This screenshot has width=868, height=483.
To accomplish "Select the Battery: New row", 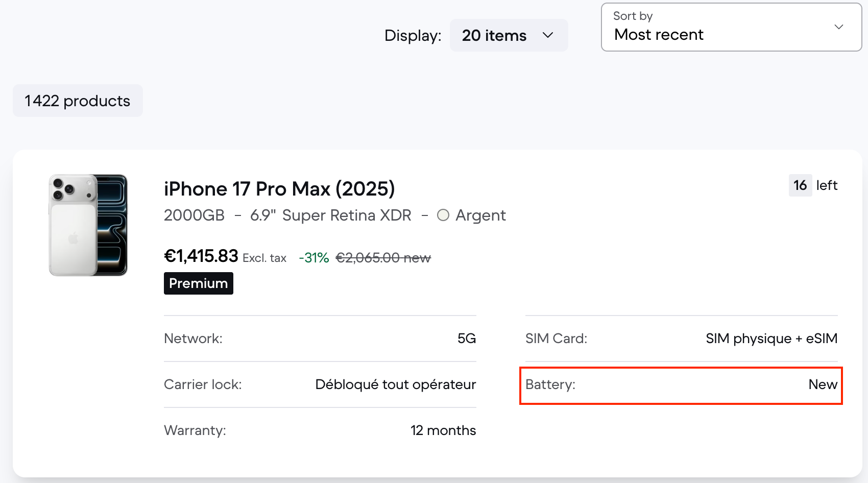I will [681, 385].
